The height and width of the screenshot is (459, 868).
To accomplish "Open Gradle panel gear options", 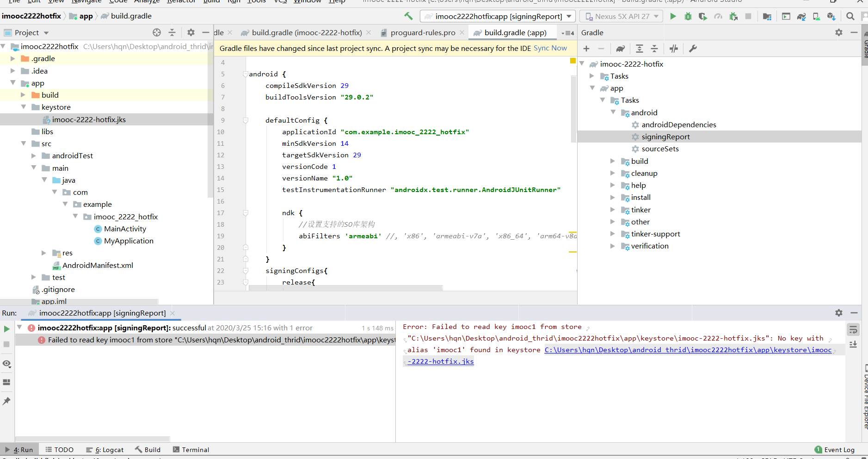I will (x=839, y=32).
